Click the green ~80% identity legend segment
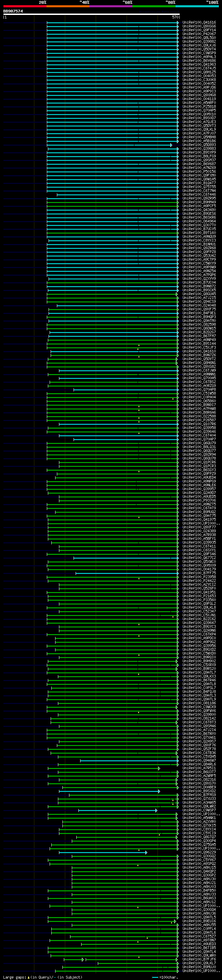This screenshot has width=222, height=980. [x=154, y=7]
